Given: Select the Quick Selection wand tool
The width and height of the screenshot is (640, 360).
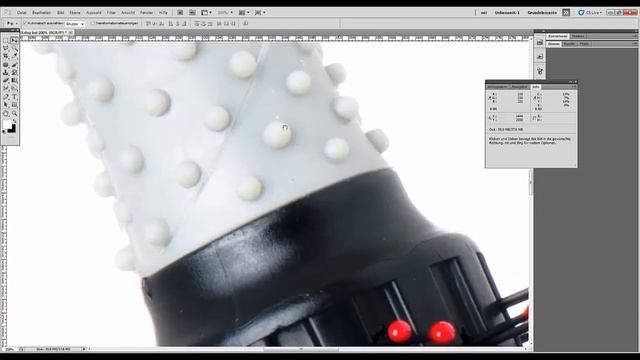Looking at the screenshot, I should tap(14, 49).
